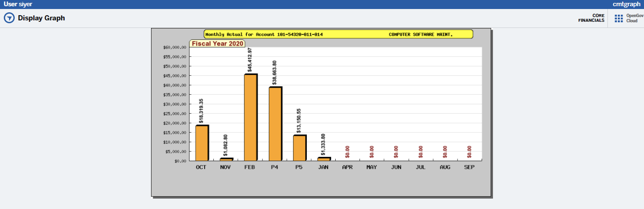Click the orange OCT bar
Image resolution: width=644 pixels, height=209 pixels.
pyautogui.click(x=201, y=143)
